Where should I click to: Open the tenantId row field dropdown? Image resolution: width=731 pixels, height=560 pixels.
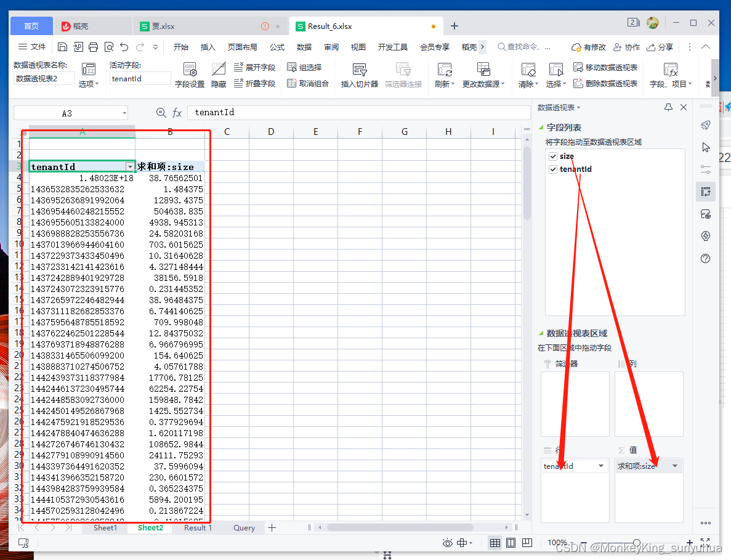601,466
